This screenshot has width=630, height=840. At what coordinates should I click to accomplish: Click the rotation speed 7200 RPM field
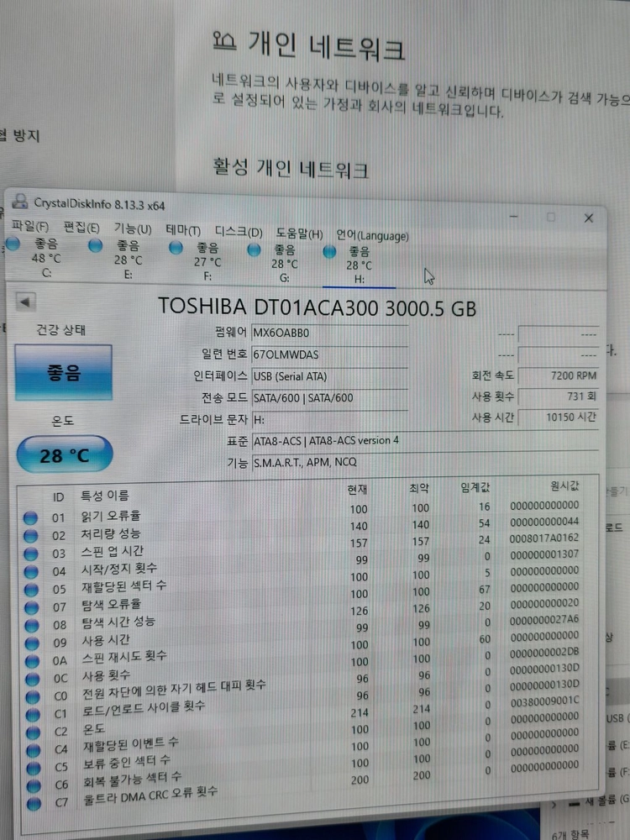tap(558, 375)
